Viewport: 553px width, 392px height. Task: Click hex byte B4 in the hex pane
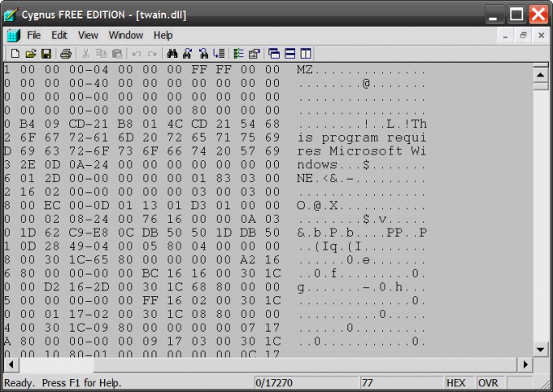(28, 124)
